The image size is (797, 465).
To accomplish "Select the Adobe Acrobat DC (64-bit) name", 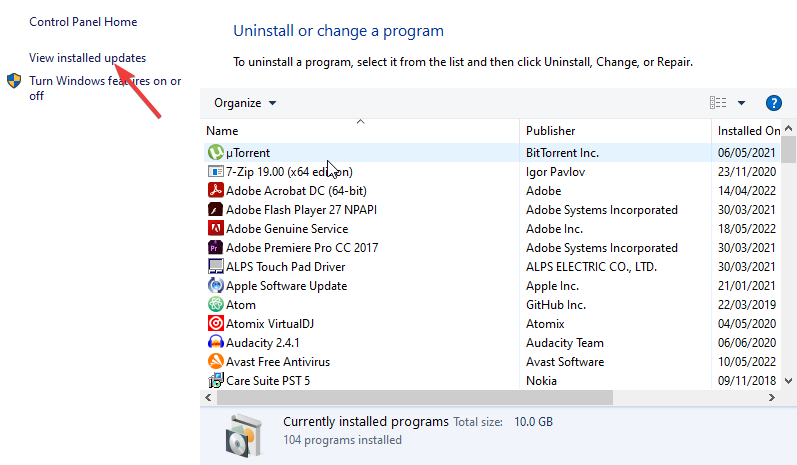I will click(x=296, y=191).
